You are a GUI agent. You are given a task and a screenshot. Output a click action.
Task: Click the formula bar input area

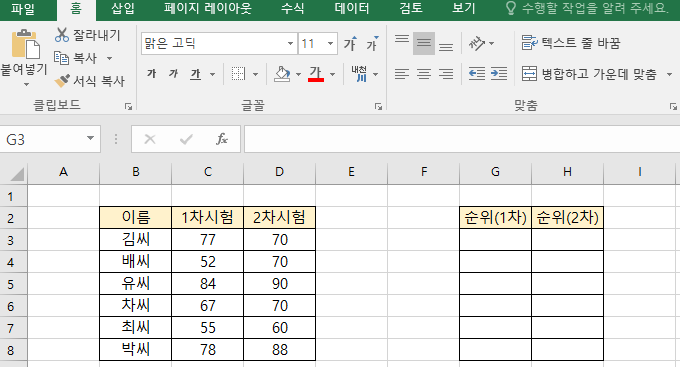click(x=462, y=139)
